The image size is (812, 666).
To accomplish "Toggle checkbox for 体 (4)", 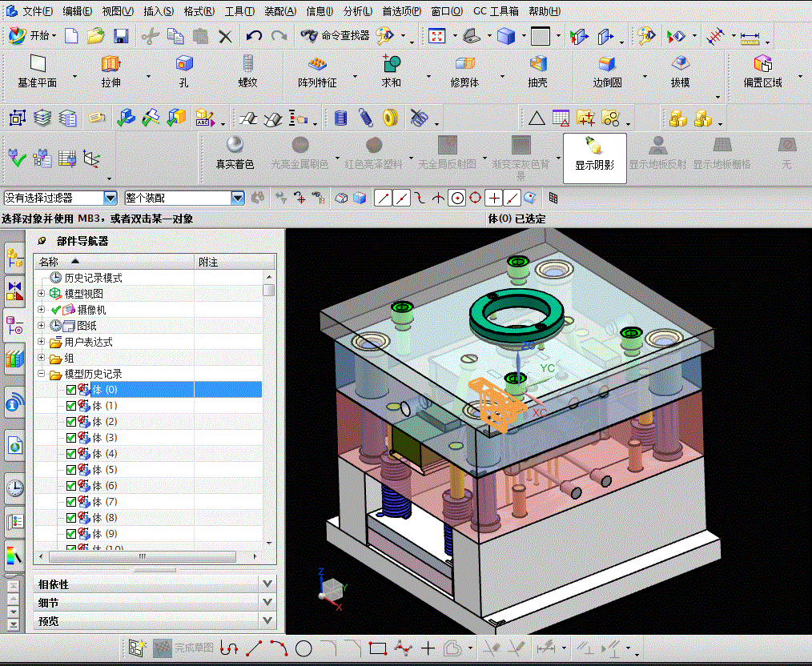I will coord(71,454).
